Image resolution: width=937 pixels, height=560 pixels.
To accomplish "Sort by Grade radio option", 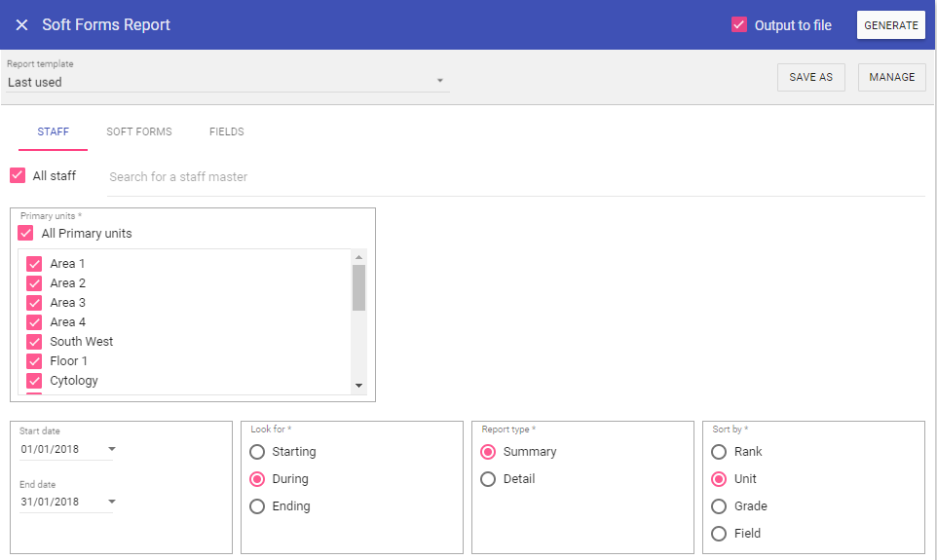I will click(x=719, y=506).
